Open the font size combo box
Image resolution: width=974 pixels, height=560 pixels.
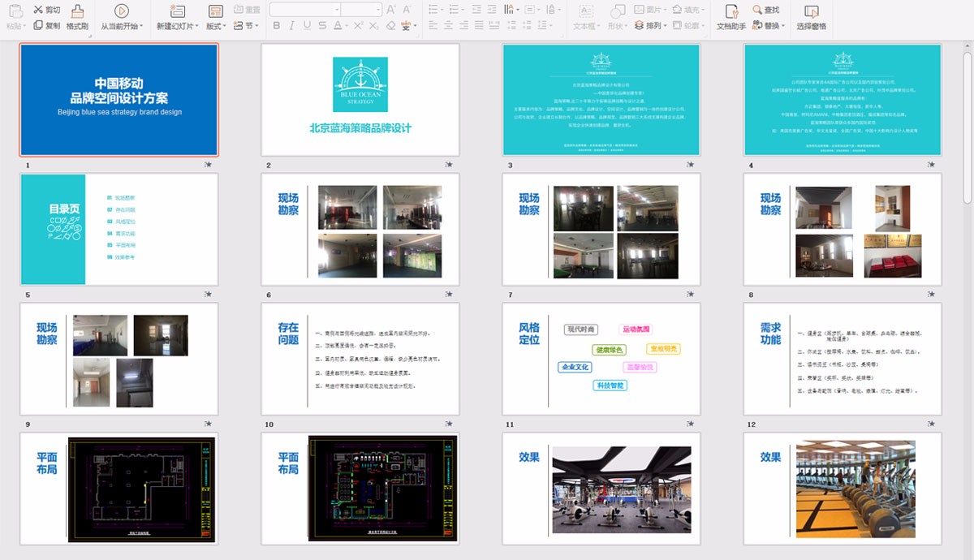click(x=362, y=10)
